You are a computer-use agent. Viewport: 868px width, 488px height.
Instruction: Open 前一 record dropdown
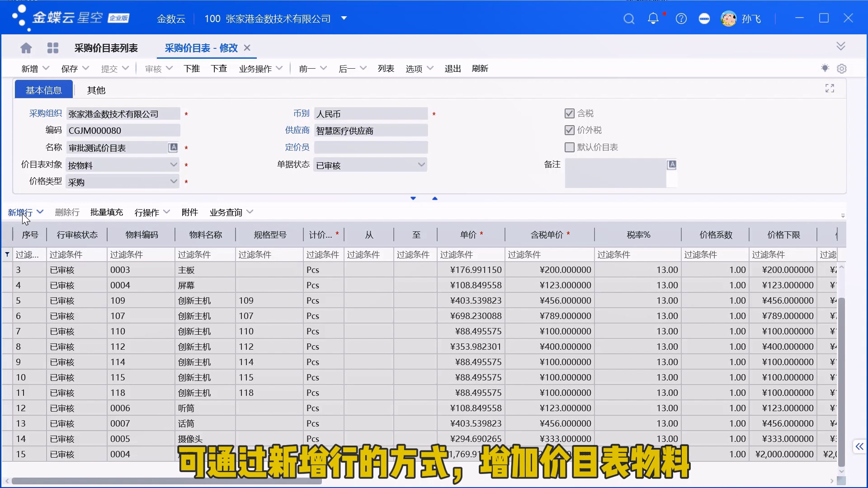point(324,68)
